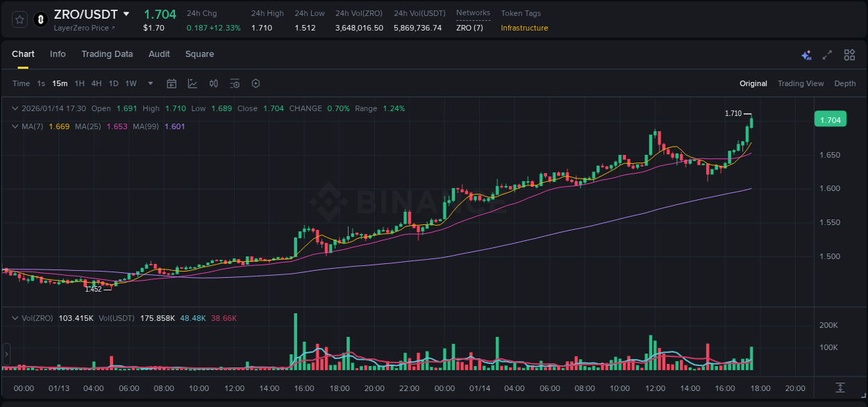Open the AI analysis assistant
The image size is (868, 407).
[x=806, y=54]
